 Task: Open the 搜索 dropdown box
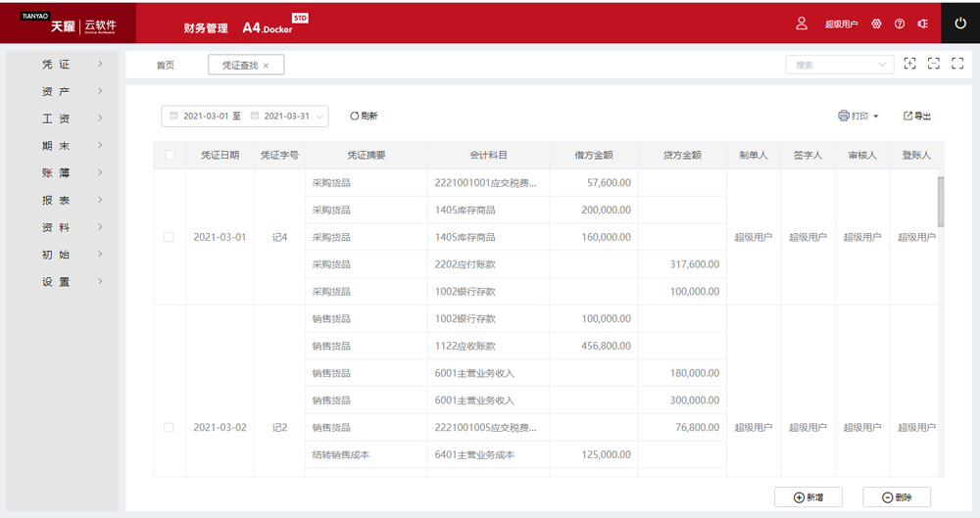[839, 65]
